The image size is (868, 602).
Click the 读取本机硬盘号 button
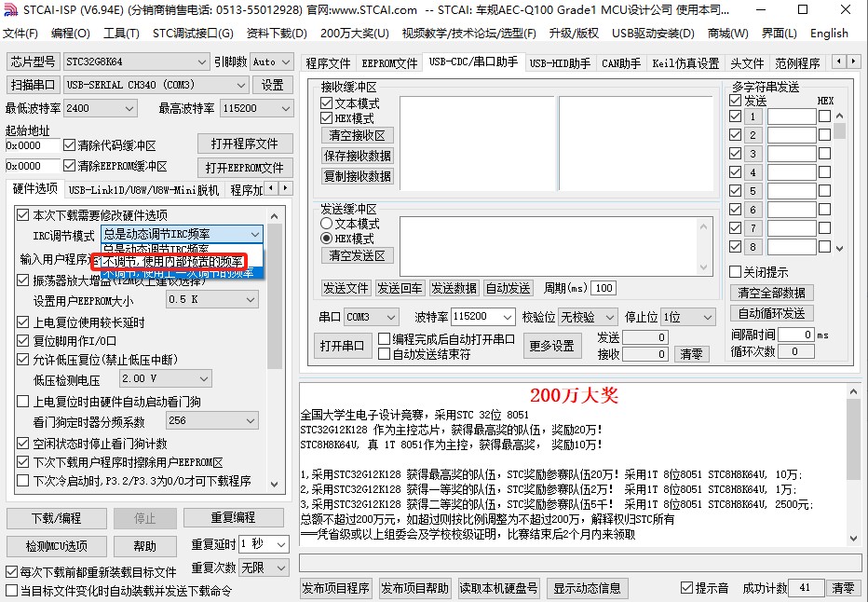point(499,588)
